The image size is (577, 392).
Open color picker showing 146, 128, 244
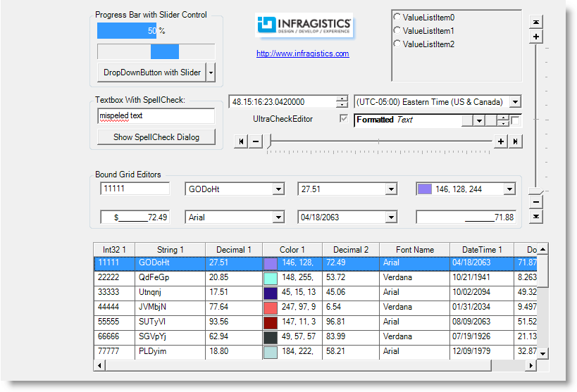509,189
